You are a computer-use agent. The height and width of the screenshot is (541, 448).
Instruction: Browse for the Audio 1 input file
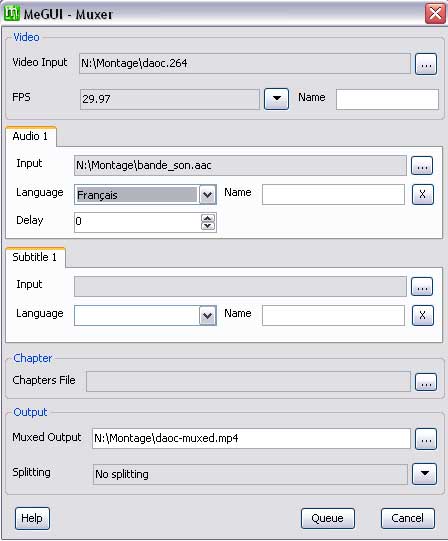click(422, 166)
